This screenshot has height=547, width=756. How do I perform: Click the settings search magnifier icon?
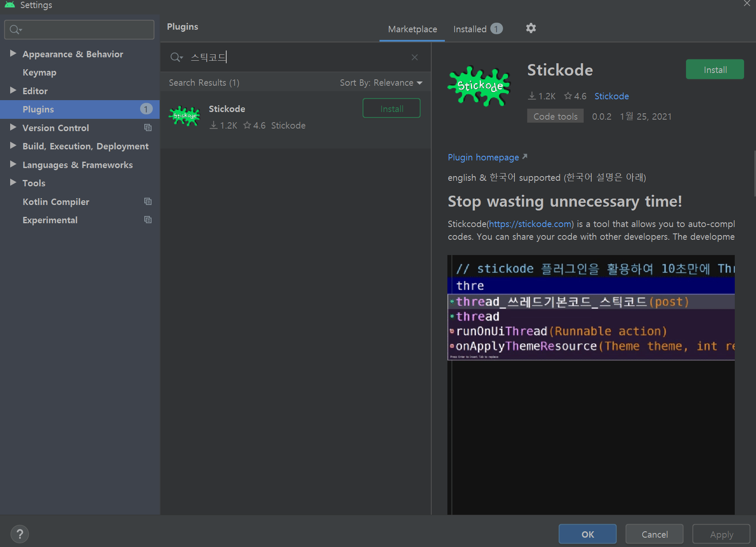(15, 30)
